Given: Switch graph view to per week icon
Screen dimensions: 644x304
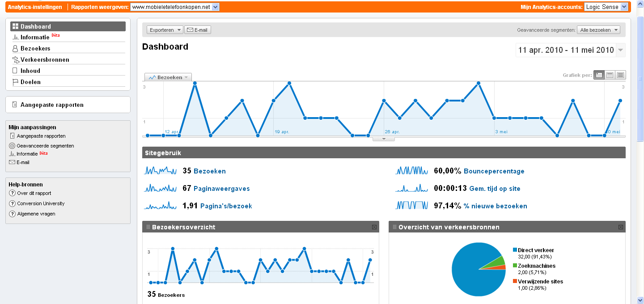Looking at the screenshot, I should [x=610, y=75].
